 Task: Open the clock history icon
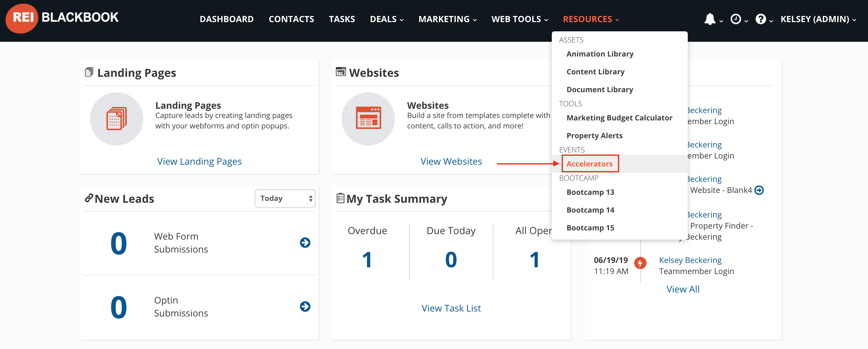(x=735, y=19)
